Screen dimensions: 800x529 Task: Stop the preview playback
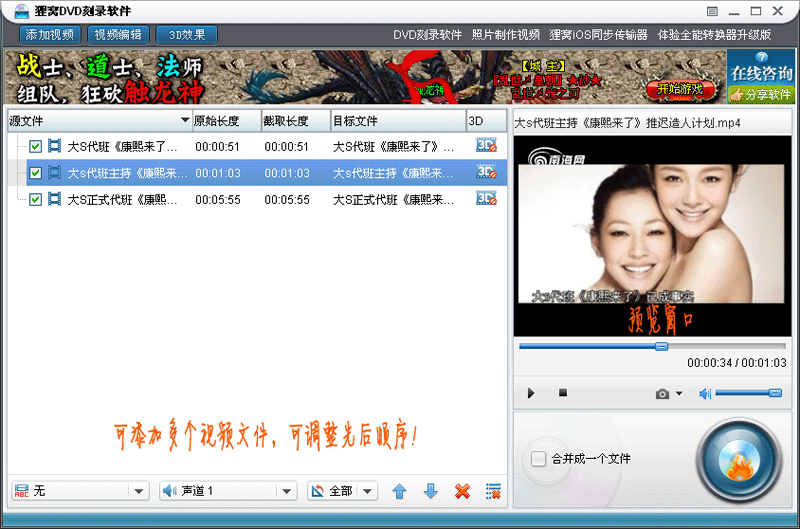coord(563,393)
